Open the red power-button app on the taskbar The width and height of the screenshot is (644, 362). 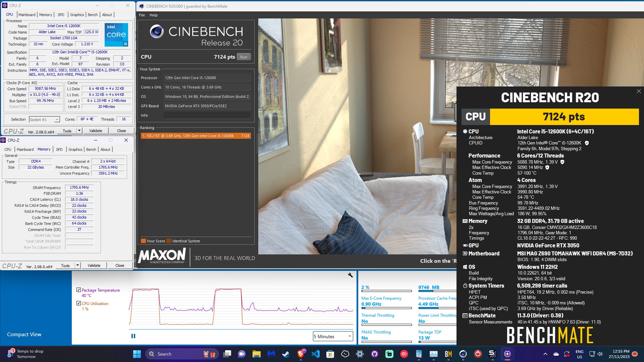[478, 354]
